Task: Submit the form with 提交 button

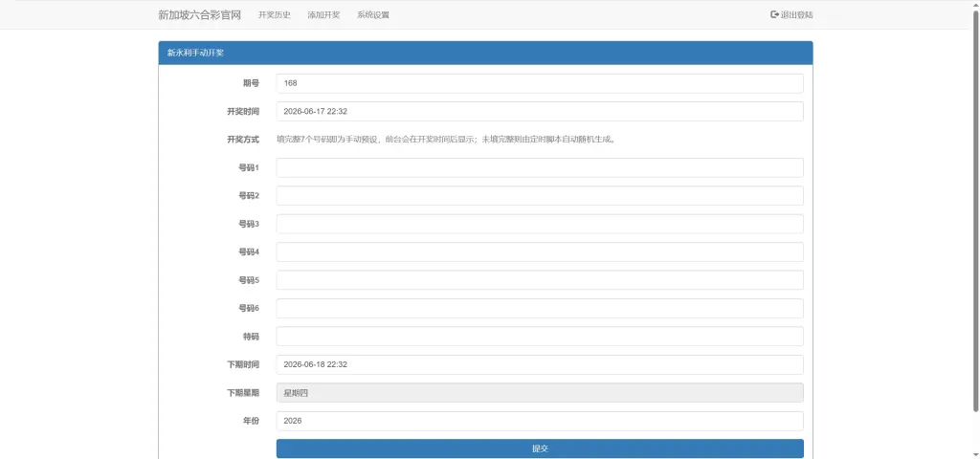Action: pos(540,448)
